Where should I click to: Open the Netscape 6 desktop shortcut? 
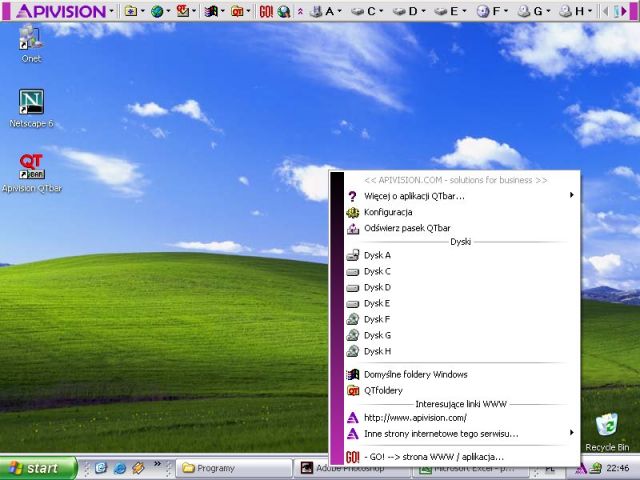31,108
